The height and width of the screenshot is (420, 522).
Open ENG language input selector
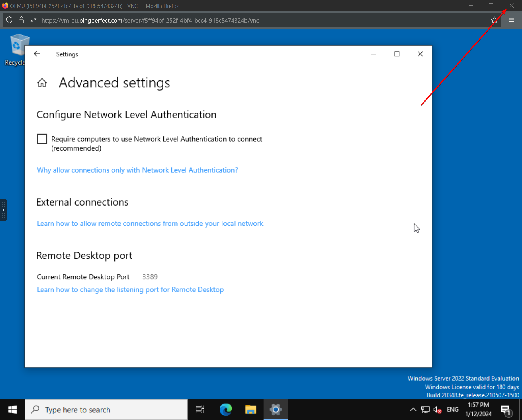point(452,410)
